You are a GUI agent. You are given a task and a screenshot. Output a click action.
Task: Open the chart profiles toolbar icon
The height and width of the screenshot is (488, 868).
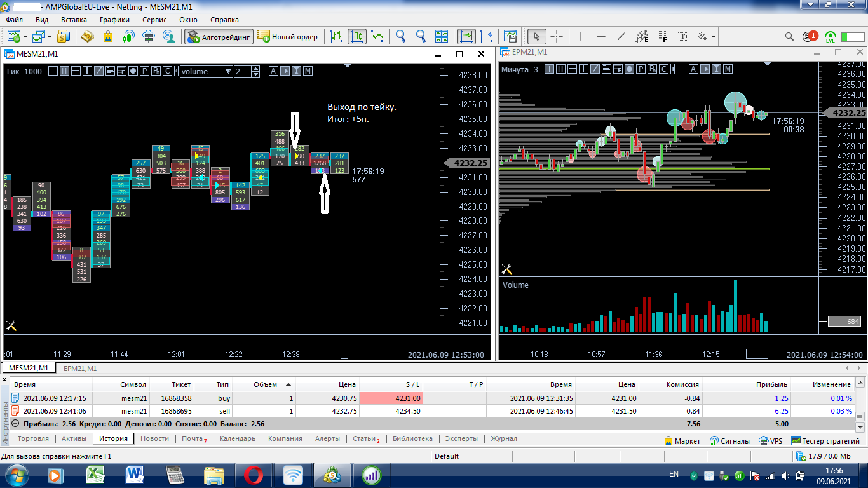[39, 36]
